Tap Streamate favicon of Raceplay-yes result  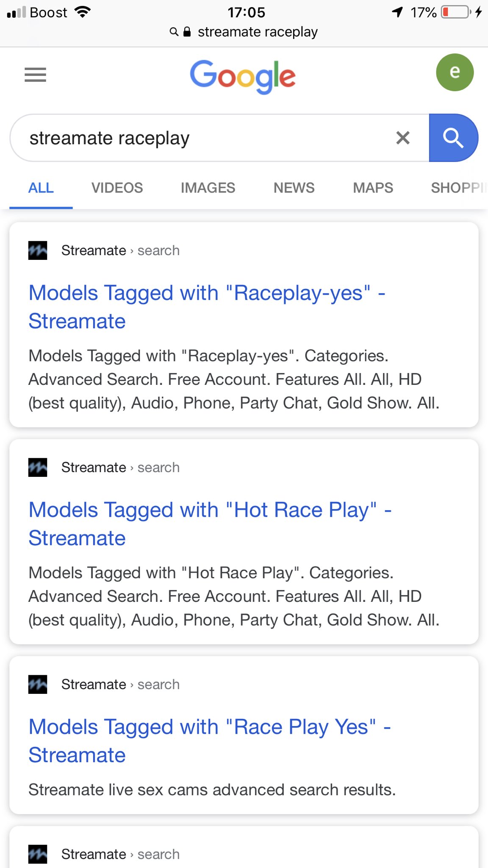38,250
